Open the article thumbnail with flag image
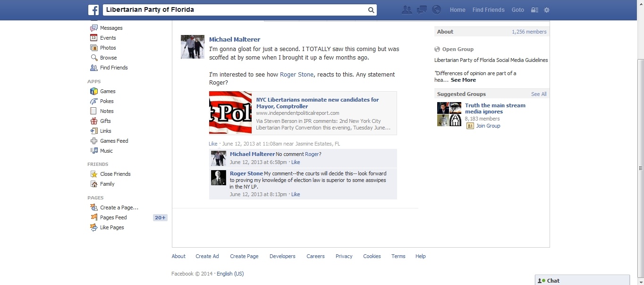 (x=230, y=113)
